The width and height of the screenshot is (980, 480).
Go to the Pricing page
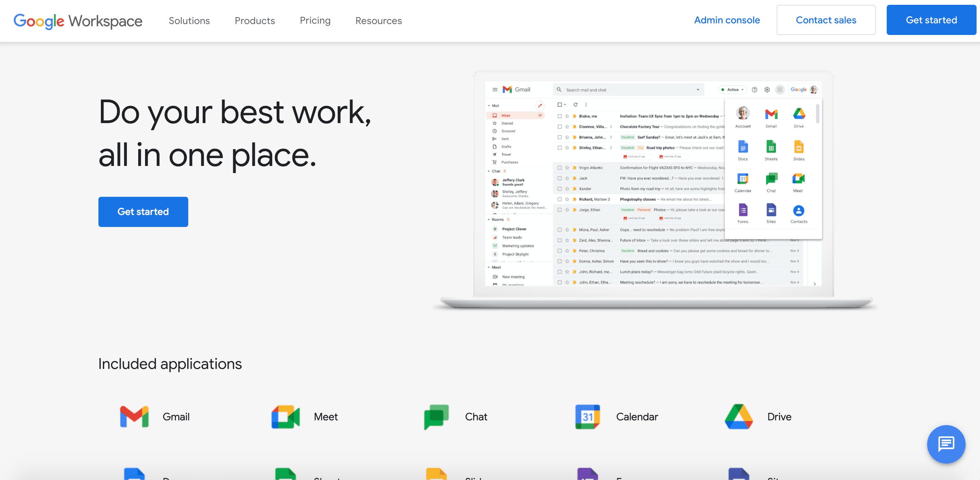point(315,21)
